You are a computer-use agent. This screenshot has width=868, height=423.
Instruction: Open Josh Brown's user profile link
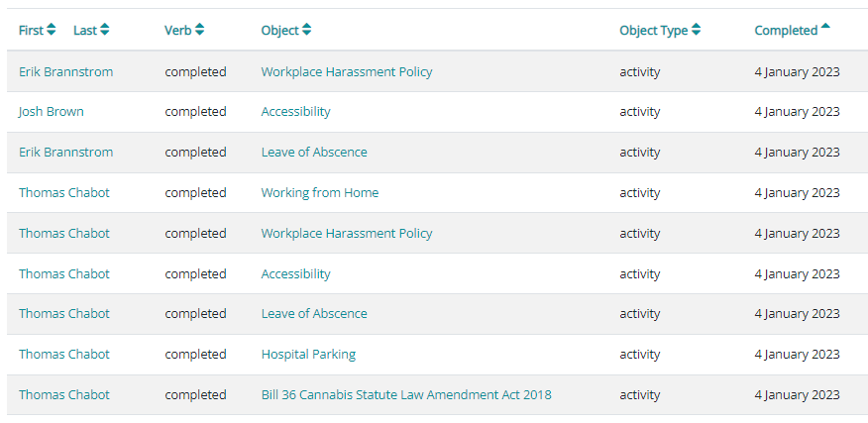tap(51, 112)
